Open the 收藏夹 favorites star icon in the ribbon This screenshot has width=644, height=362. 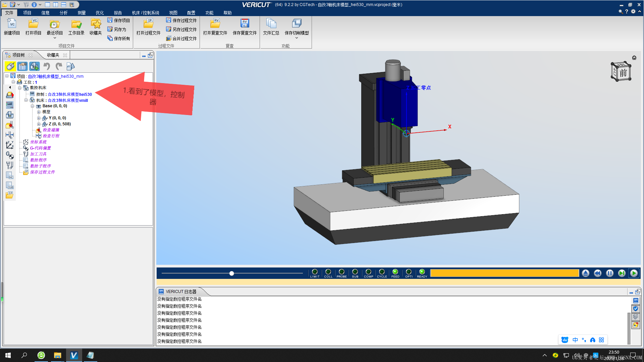tap(96, 23)
